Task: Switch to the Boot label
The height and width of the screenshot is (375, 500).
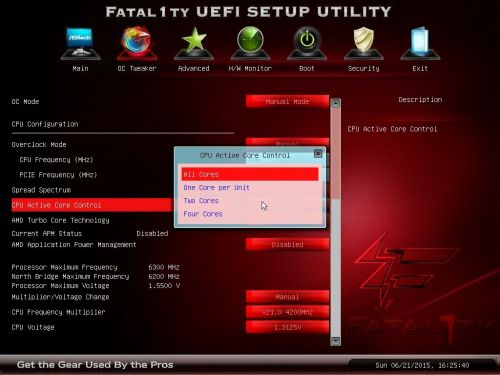Action: click(307, 68)
